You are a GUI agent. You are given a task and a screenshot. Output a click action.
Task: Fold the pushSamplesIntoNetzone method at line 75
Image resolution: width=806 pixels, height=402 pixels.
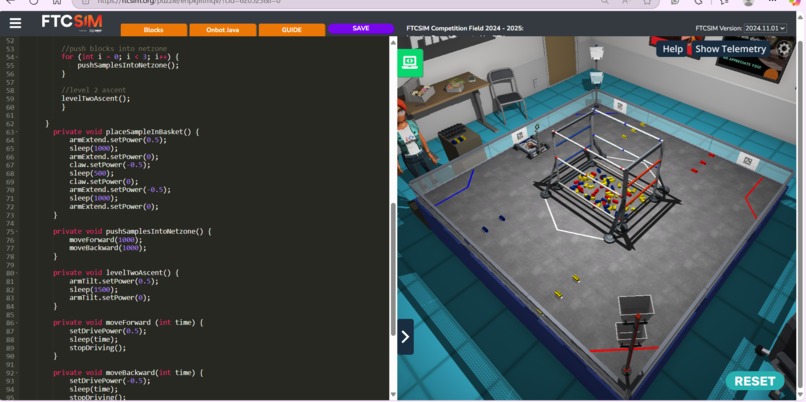tap(16, 232)
